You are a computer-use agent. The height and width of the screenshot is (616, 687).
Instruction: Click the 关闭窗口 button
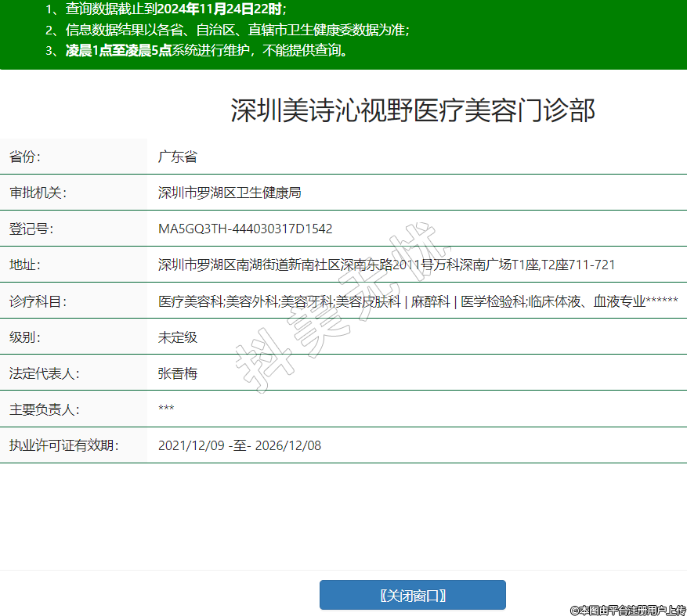tap(412, 595)
